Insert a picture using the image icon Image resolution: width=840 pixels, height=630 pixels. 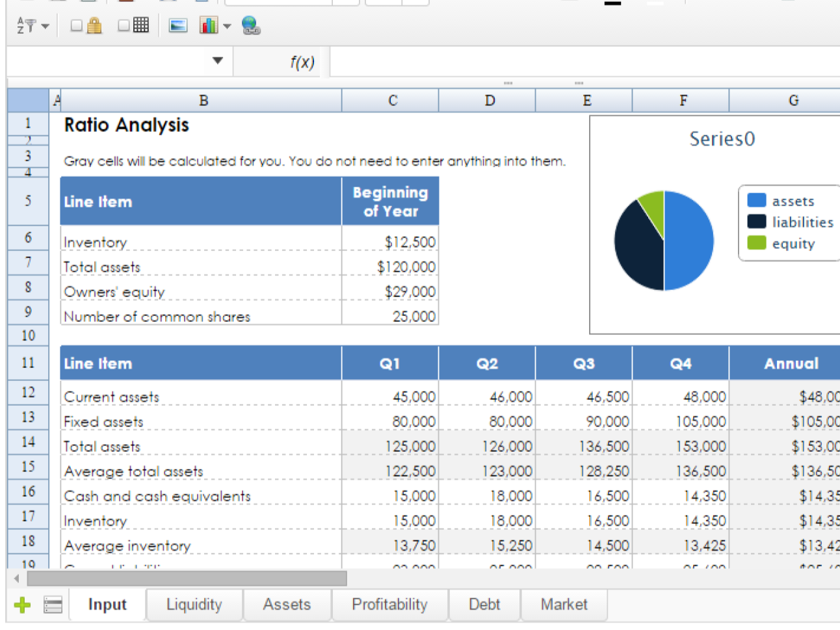(x=178, y=25)
